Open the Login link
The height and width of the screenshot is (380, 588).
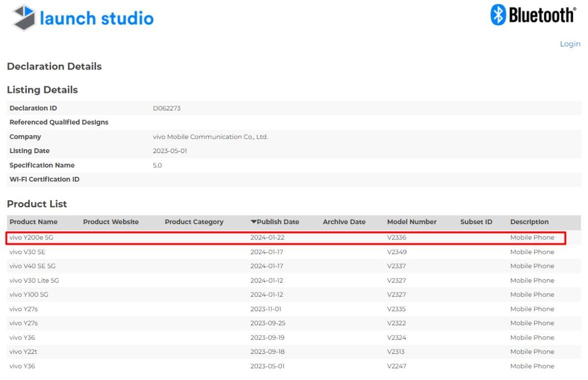570,44
